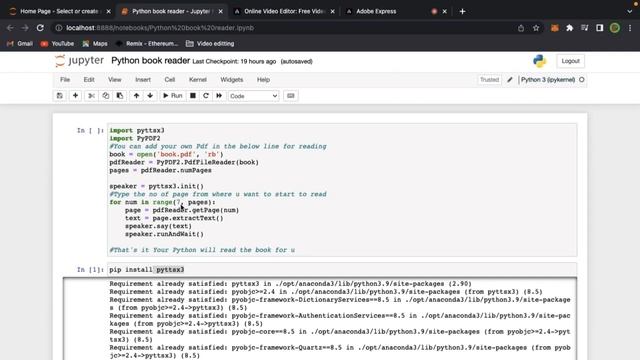Rename the notebook title Python book reader

(x=151, y=61)
